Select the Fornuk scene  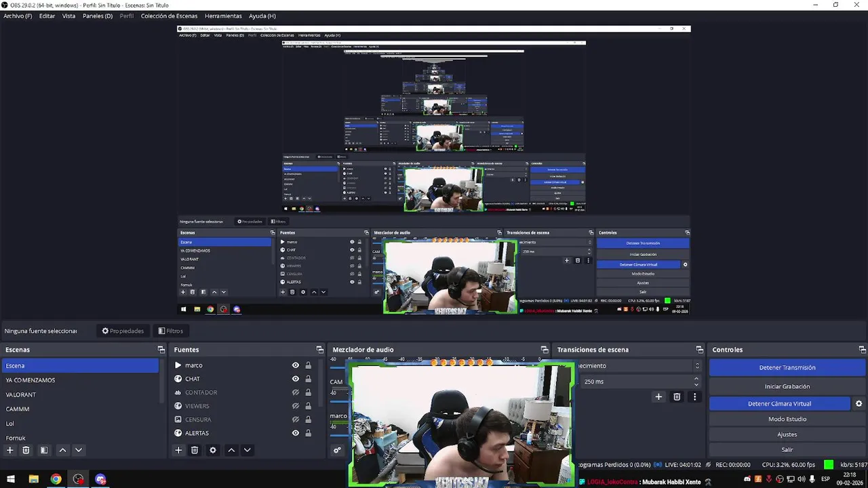80,438
